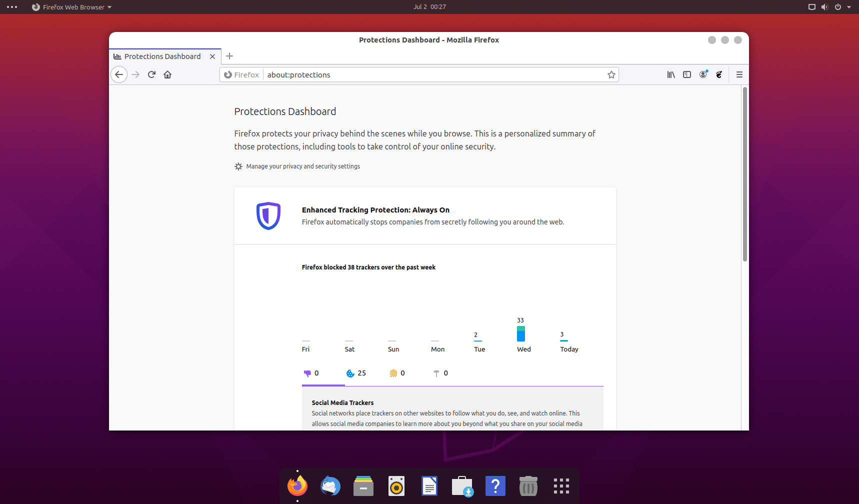Image resolution: width=859 pixels, height=504 pixels.
Task: Click the volume icon in system tray
Action: click(824, 7)
